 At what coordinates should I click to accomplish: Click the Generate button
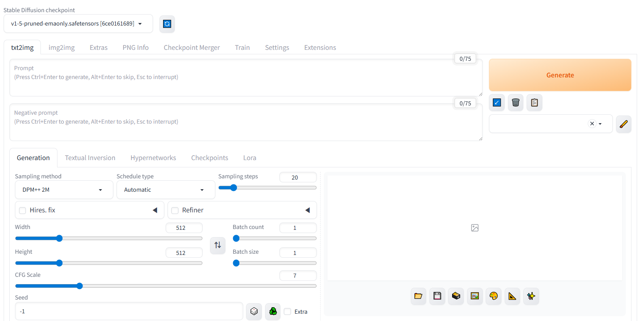(560, 75)
